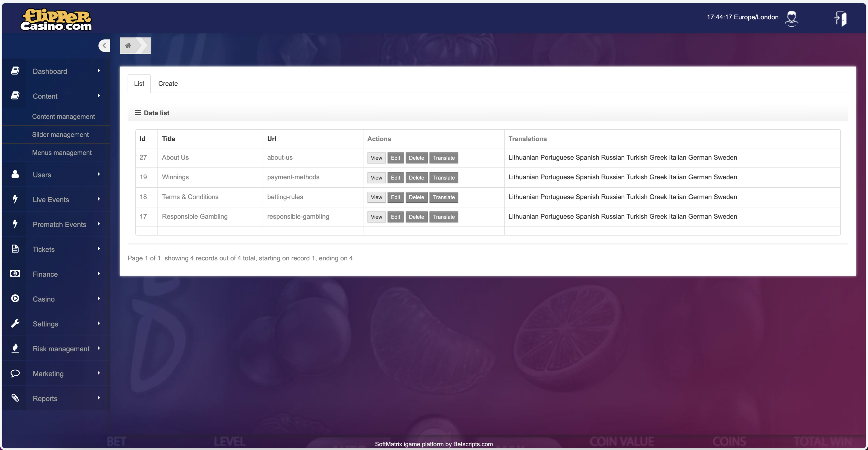Screen dimensions: 868x450
Task: Click the Flipper Casino logo
Action: pyautogui.click(x=56, y=20)
